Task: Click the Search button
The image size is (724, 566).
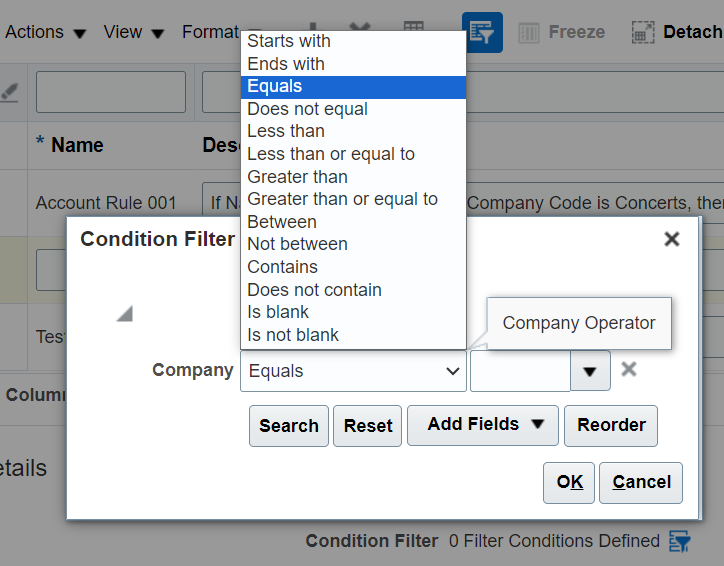Action: coord(289,426)
